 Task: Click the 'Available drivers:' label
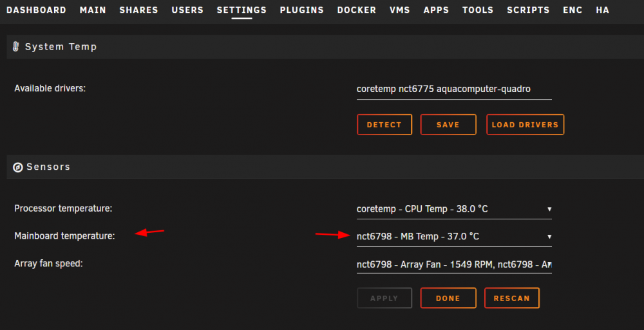pyautogui.click(x=50, y=88)
